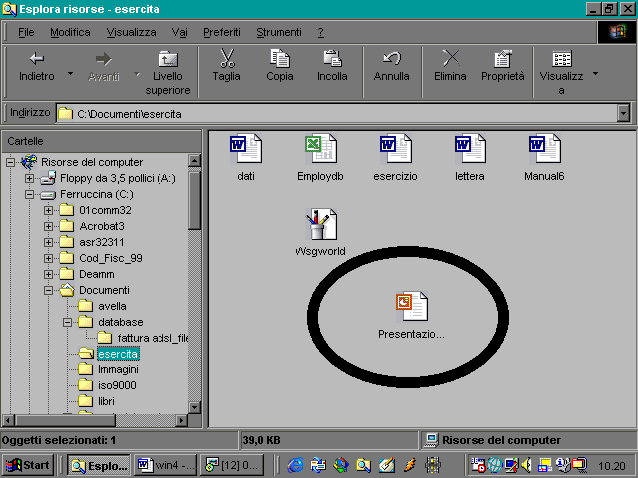Select the Employdb Excel file
638x478 pixels.
coord(320,158)
